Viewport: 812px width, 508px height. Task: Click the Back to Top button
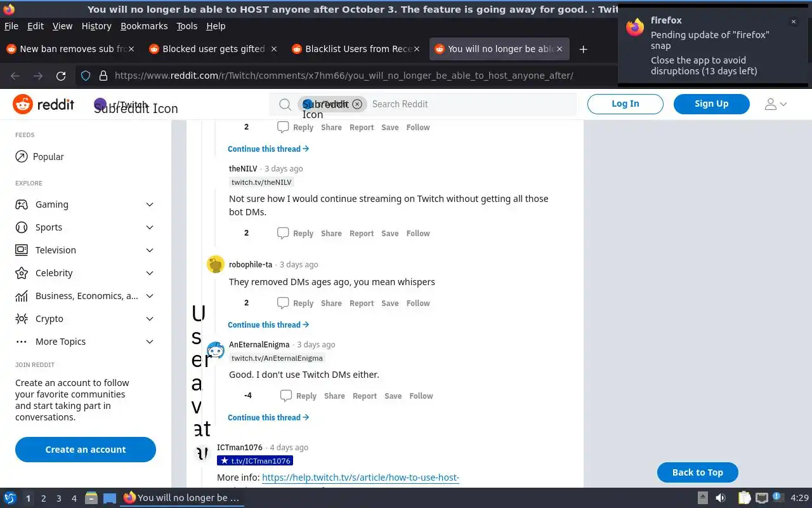tap(697, 472)
